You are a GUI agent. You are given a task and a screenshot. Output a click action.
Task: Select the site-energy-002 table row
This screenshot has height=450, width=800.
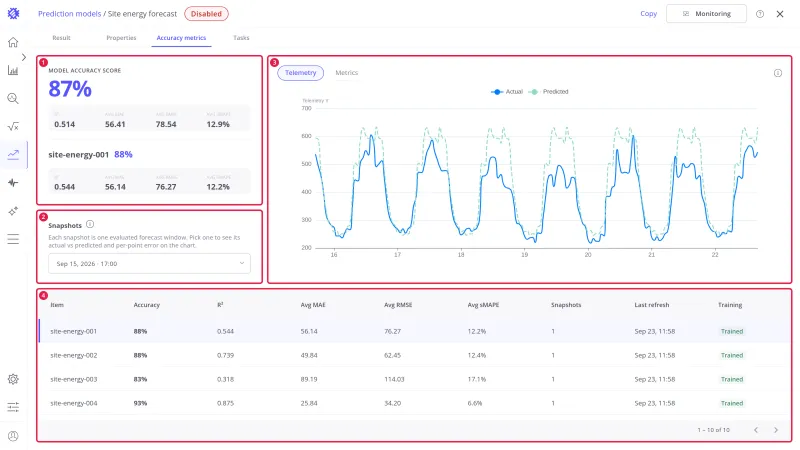click(x=414, y=355)
